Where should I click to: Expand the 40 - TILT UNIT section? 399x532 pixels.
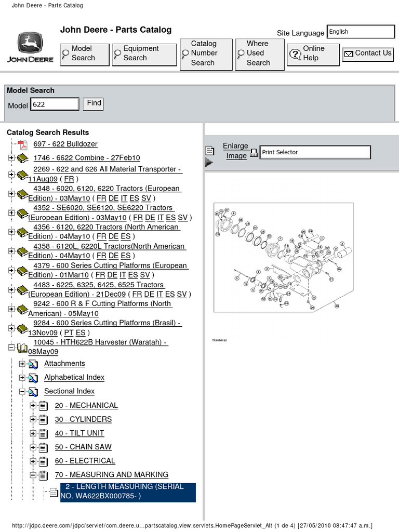33,433
